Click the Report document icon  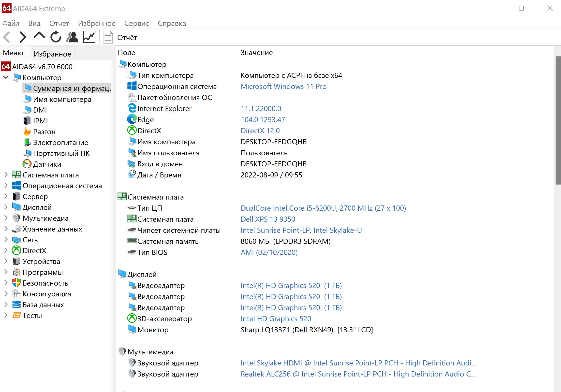pos(108,37)
